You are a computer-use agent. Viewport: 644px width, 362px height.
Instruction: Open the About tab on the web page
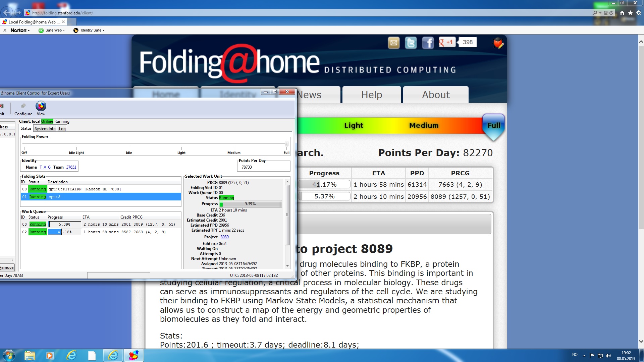click(436, 95)
